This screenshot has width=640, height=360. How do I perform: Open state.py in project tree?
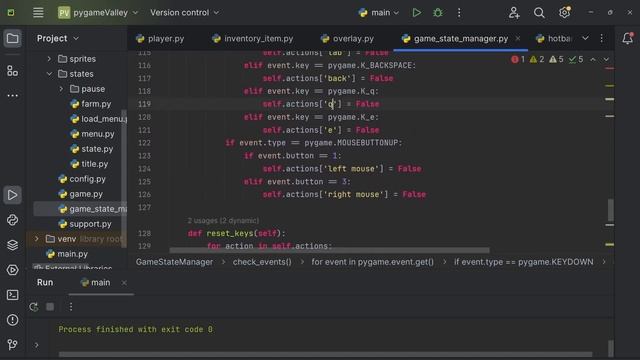91,149
